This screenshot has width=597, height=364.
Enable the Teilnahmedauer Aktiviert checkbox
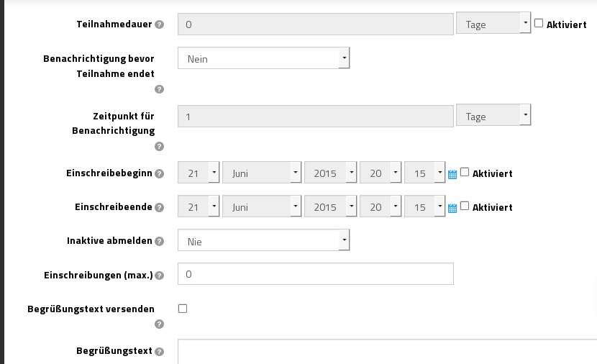(538, 23)
